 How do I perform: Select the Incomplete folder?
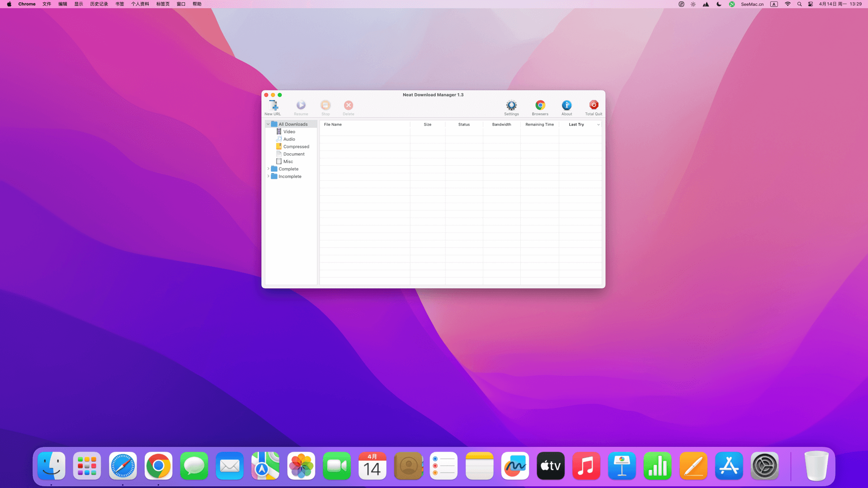pos(290,176)
